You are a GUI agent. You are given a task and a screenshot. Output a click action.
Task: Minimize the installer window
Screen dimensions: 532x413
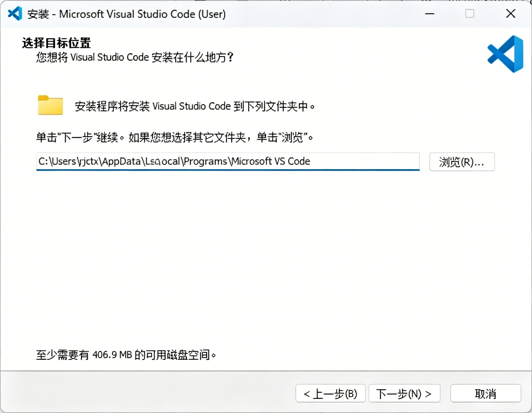(x=429, y=14)
